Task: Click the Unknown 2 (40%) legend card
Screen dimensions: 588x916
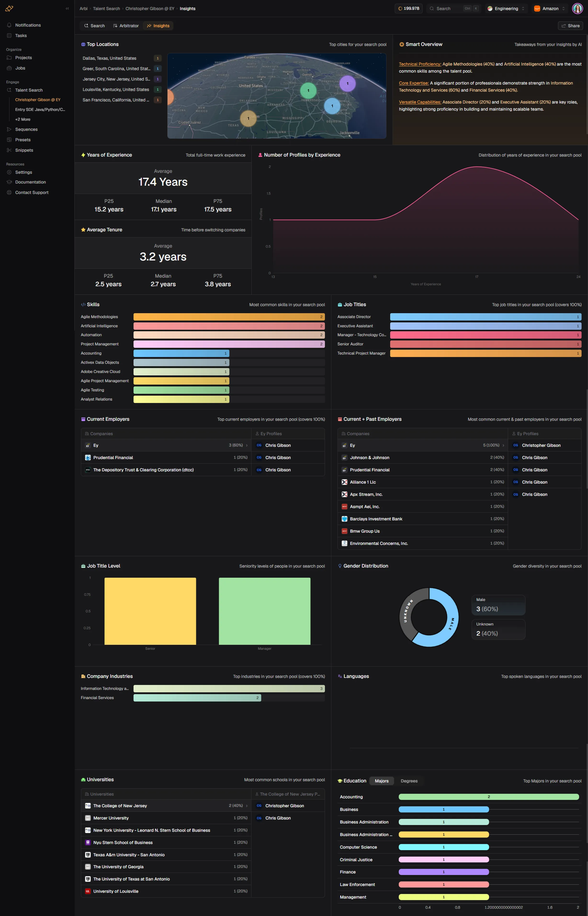Action: (x=498, y=629)
